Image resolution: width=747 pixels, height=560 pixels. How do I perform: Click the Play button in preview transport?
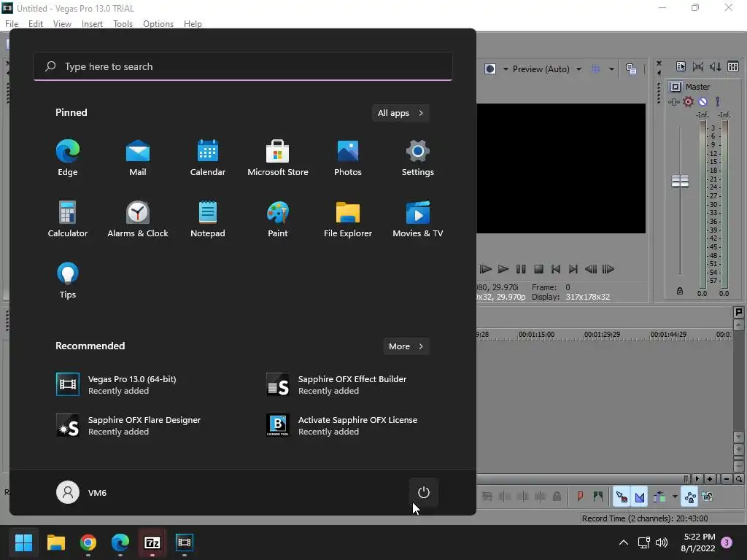pyautogui.click(x=503, y=269)
